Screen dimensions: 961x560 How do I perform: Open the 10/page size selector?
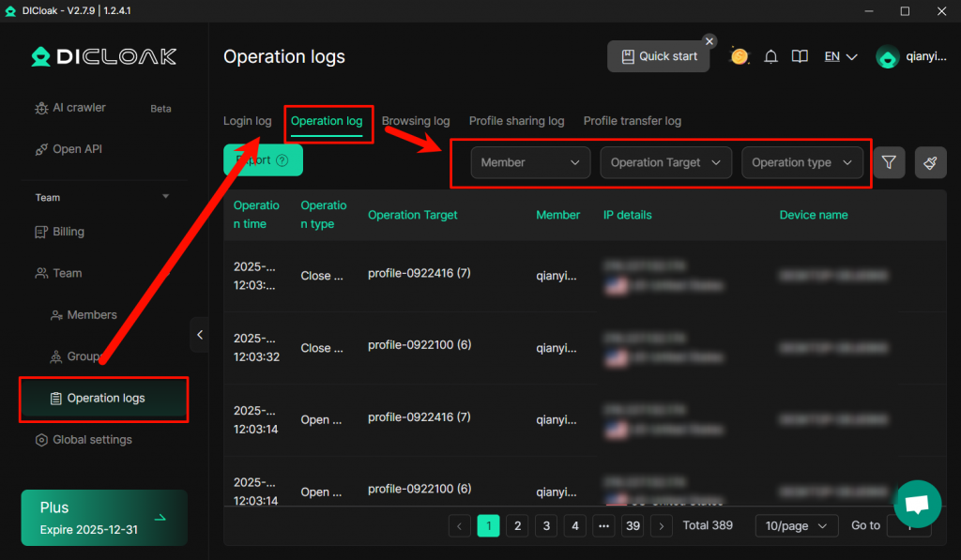click(x=796, y=525)
